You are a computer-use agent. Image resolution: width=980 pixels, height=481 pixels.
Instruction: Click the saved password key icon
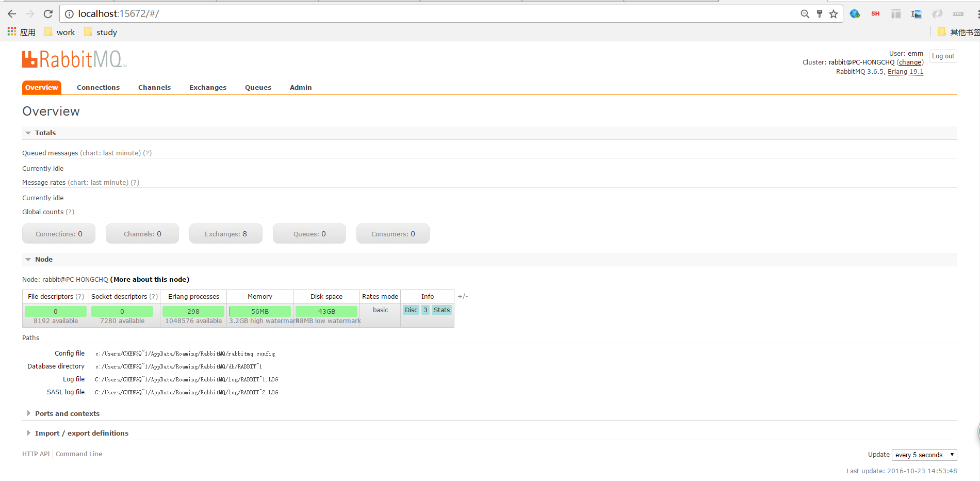point(819,14)
